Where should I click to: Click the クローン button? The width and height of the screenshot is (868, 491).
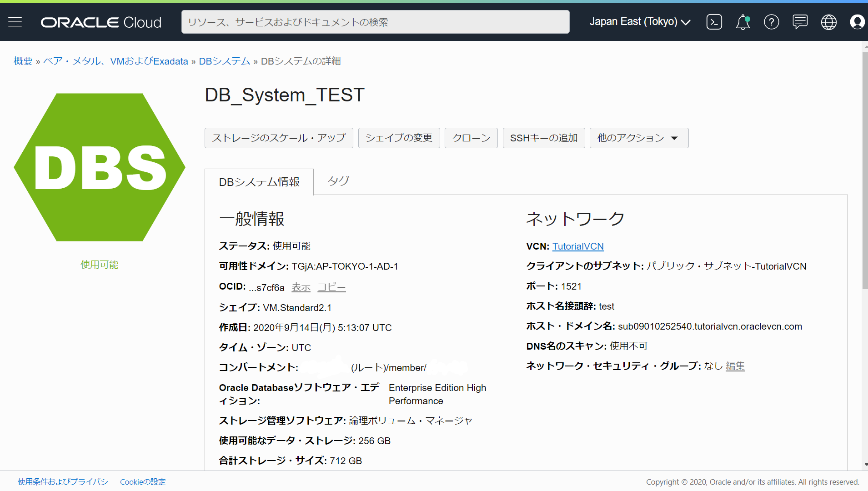pos(471,138)
